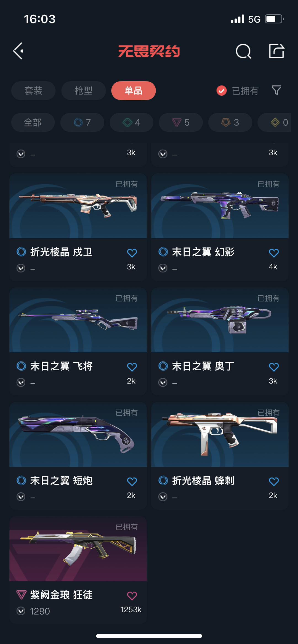Select the orange tier filter showing 3
Image resolution: width=298 pixels, height=644 pixels.
pyautogui.click(x=230, y=122)
